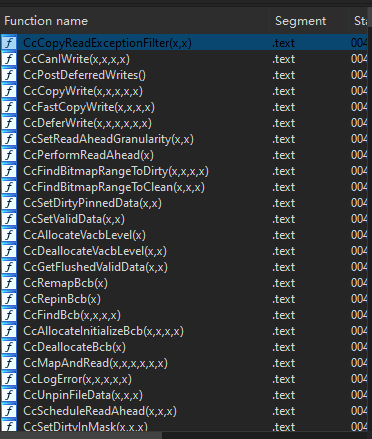The image size is (372, 439).
Task: Click function icon beside CcDeferWrite(x,x,x,x,x,x)
Action: click(9, 123)
